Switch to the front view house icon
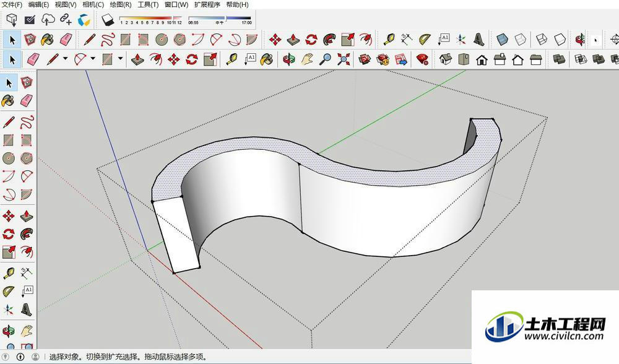Viewport: 619px width, 364px height. [481, 60]
